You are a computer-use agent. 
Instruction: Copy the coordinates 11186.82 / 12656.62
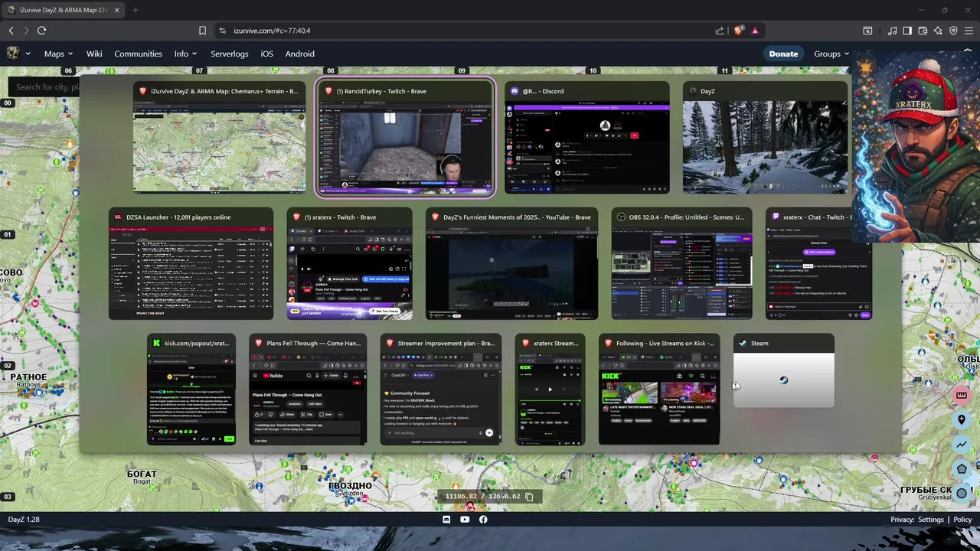(x=529, y=497)
